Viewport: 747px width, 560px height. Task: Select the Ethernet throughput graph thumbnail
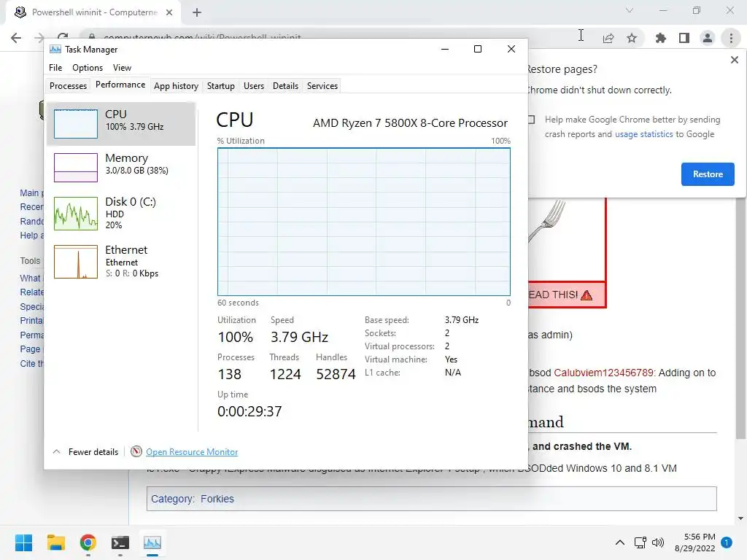76,262
